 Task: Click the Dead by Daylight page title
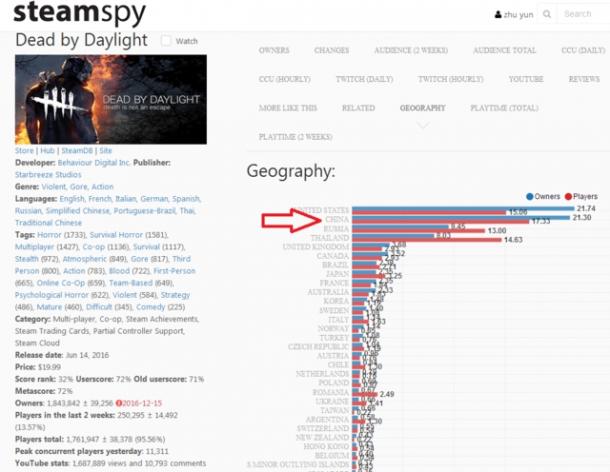[81, 40]
